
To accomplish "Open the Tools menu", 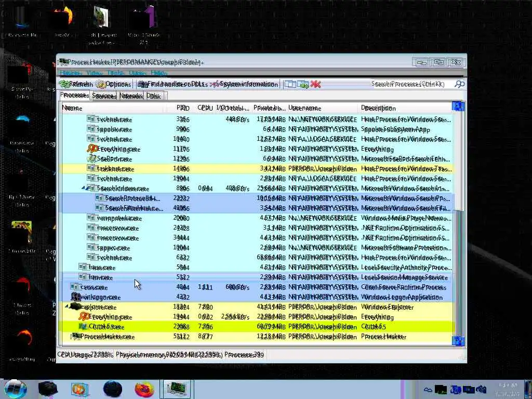I will [116, 73].
